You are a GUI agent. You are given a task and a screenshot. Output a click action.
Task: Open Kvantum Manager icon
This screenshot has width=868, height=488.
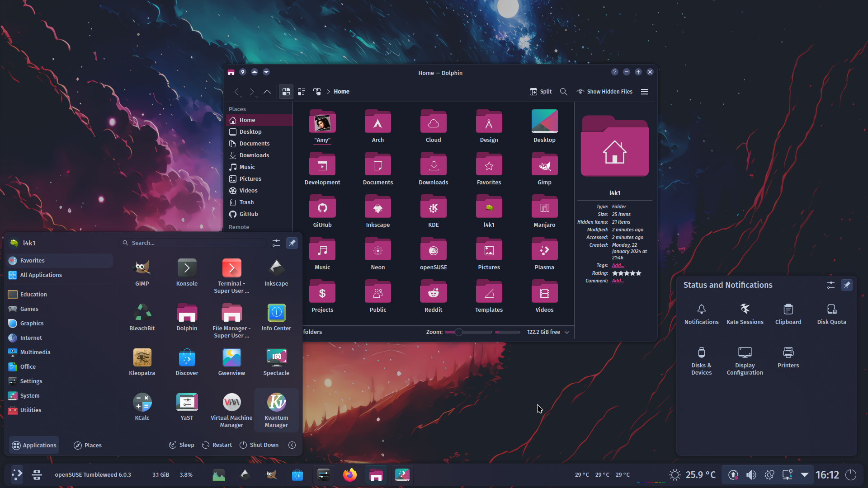(x=276, y=402)
